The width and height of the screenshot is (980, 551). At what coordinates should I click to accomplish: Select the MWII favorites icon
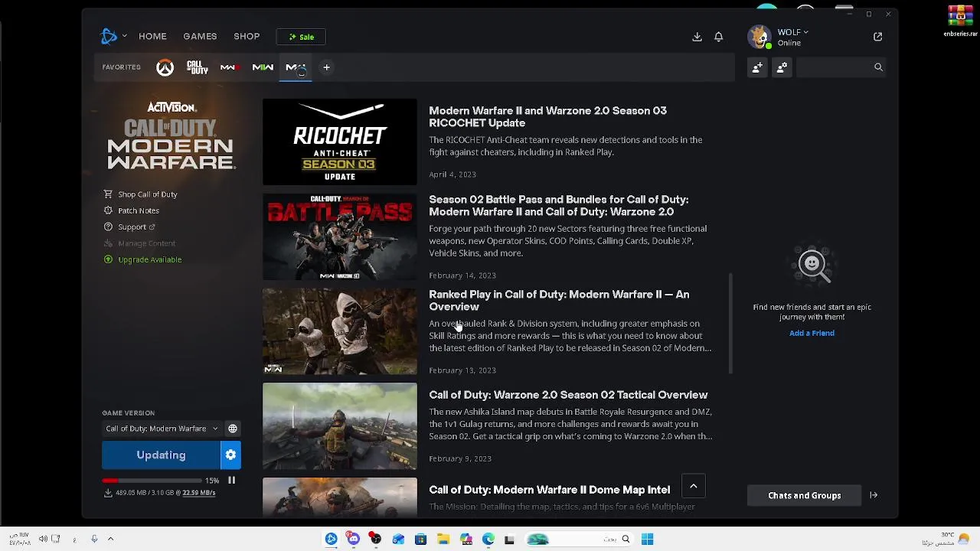pos(263,67)
